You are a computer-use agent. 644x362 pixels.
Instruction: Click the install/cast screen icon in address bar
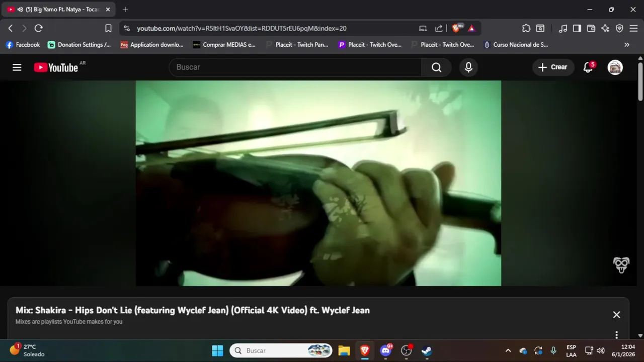[423, 29]
